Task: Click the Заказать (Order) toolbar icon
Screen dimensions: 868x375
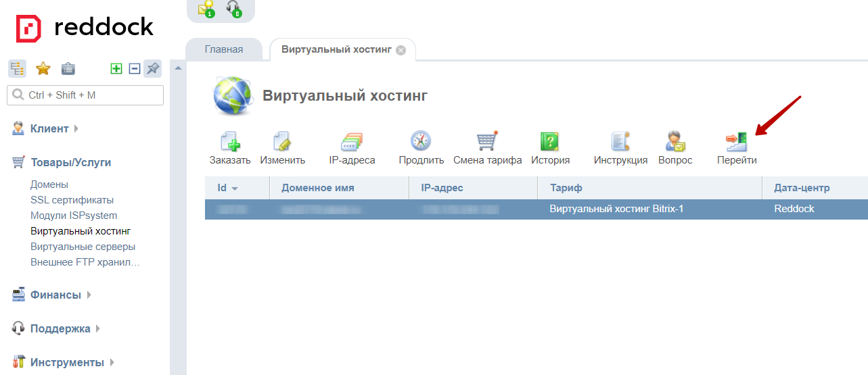Action: pyautogui.click(x=230, y=143)
